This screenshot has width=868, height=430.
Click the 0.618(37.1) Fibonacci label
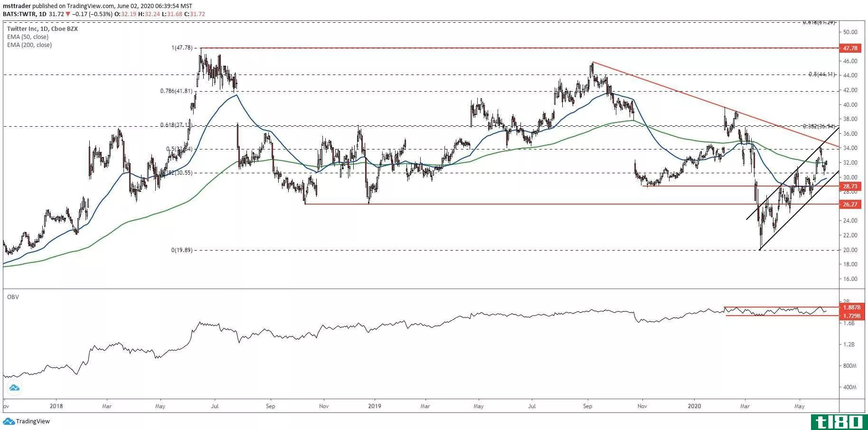point(176,125)
